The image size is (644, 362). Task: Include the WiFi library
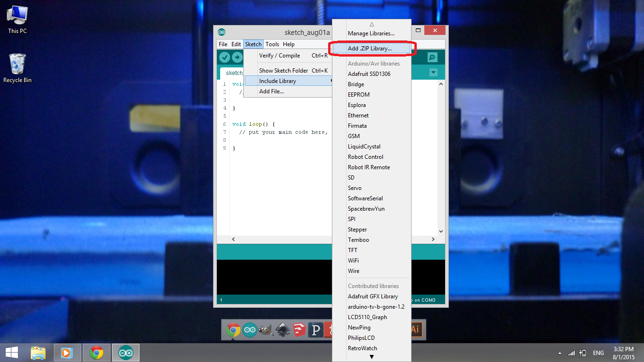point(372,261)
